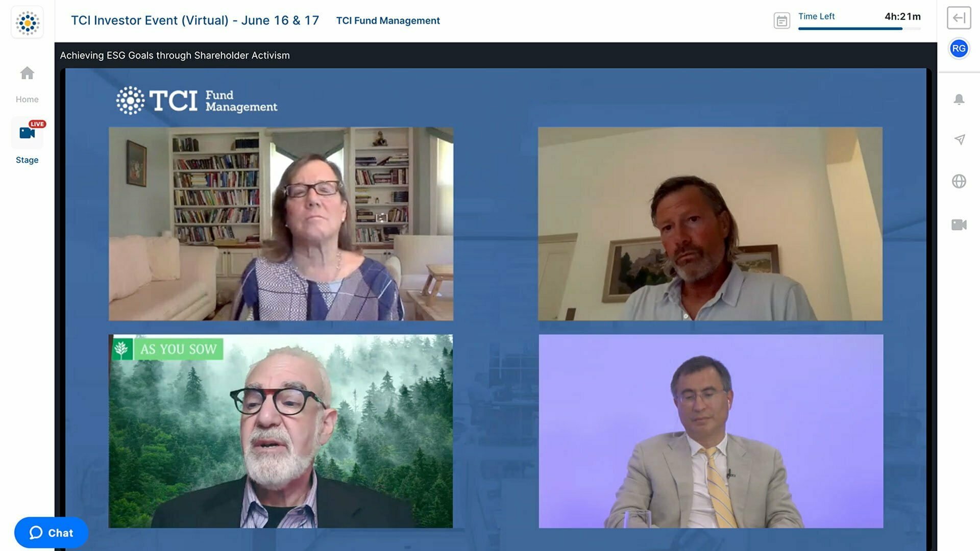Open the agenda calendar icon
980x551 pixels.
[x=781, y=20]
